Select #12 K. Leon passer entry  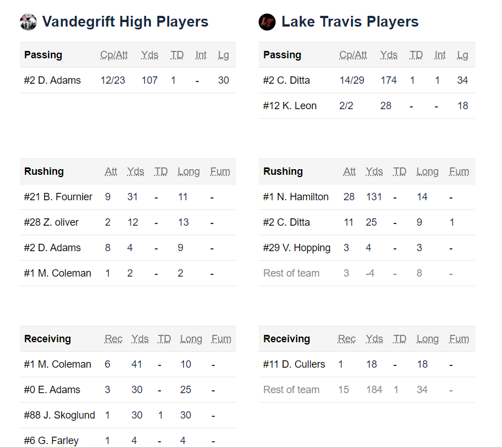click(290, 106)
